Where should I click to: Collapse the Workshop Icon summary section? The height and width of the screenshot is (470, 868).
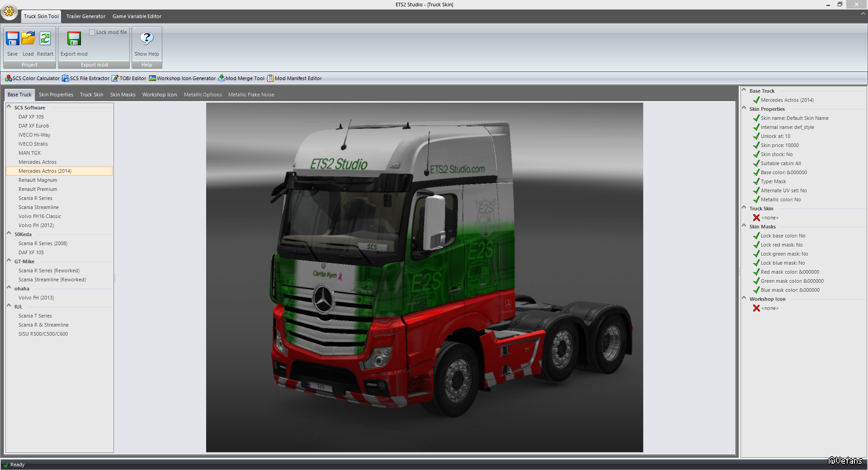pos(744,298)
